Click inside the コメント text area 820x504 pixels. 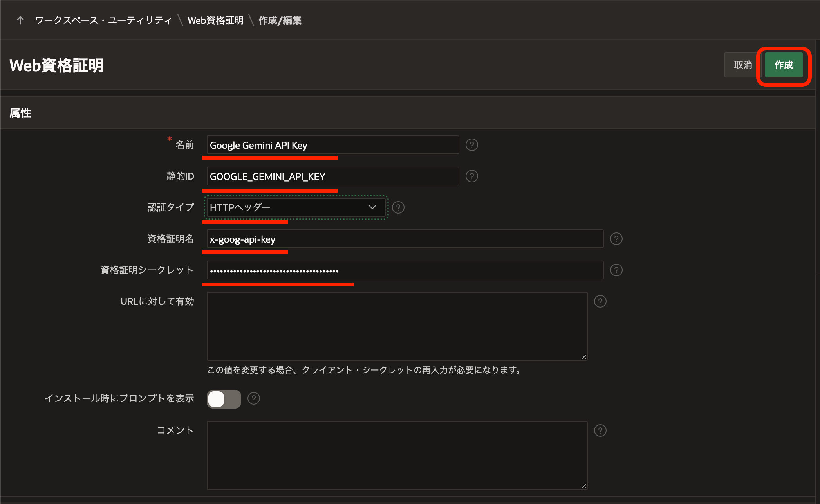[x=397, y=455]
